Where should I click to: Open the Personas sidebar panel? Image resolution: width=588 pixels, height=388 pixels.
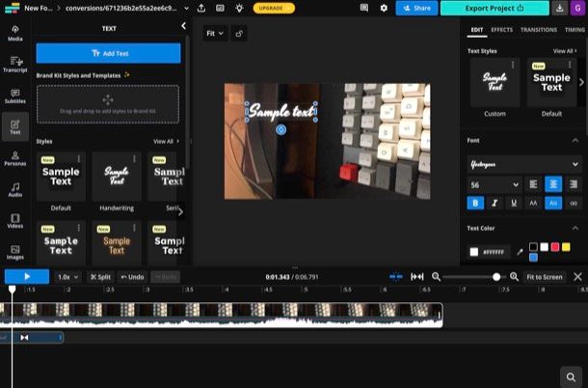(15, 158)
